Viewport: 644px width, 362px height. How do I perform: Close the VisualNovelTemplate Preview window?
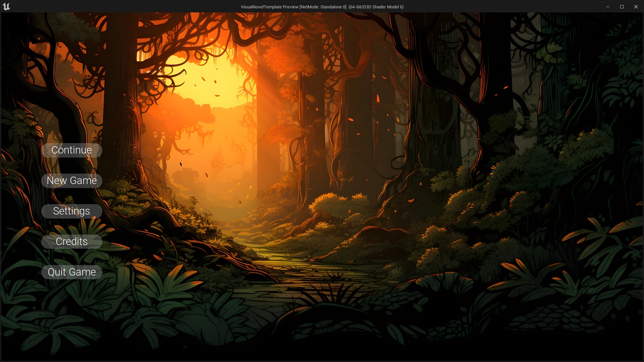[635, 7]
